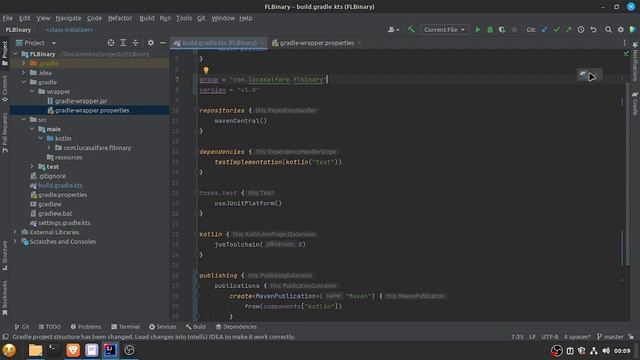
Task: Open Search Everywhere magnifier icon
Action: pyautogui.click(x=608, y=29)
